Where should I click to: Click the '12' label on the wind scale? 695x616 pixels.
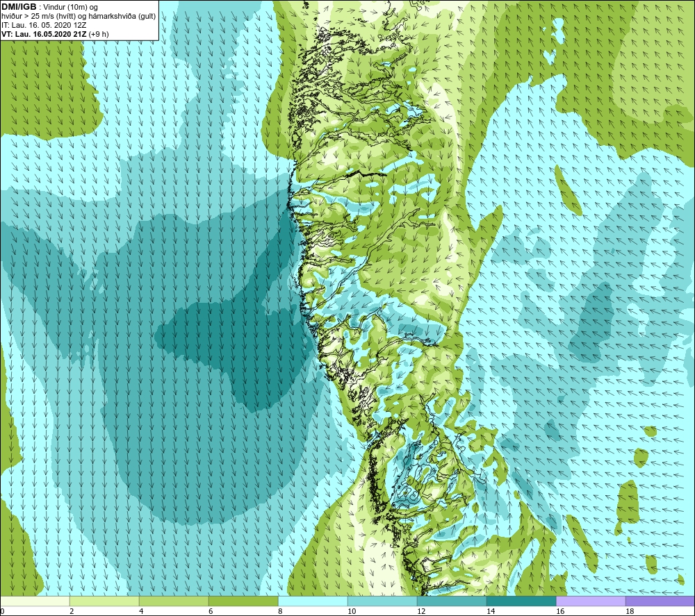(421, 611)
